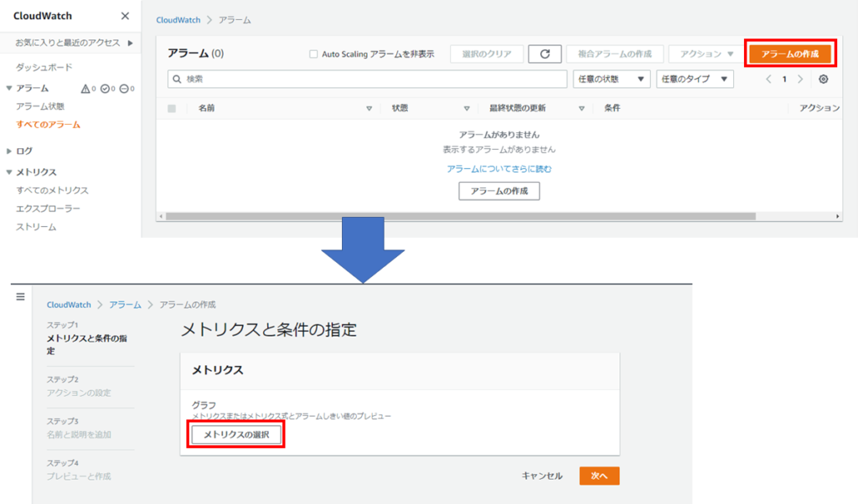Click the alarm search input field
This screenshot has height=504, width=858.
[x=367, y=80]
